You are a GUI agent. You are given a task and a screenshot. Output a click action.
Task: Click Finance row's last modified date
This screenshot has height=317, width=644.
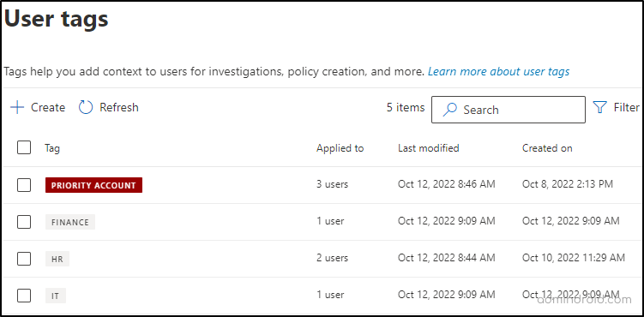[x=447, y=221]
